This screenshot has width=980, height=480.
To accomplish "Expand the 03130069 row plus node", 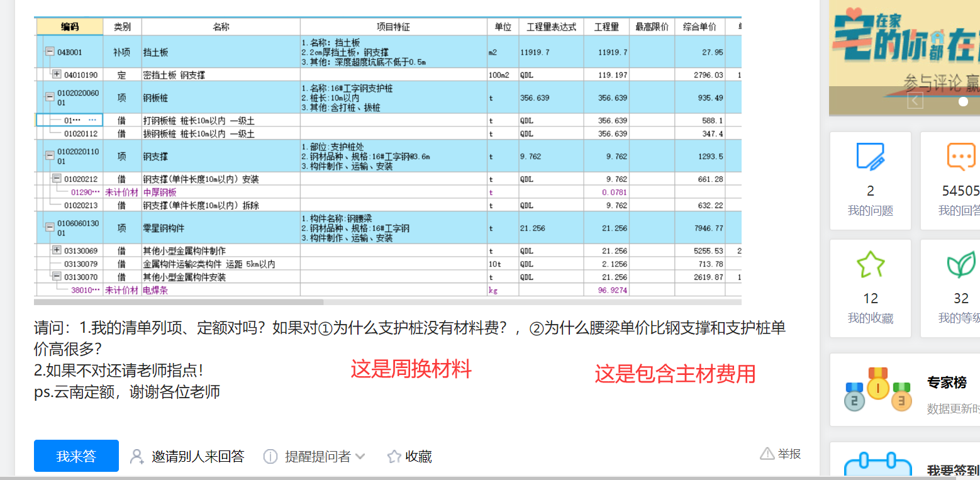I will (57, 250).
